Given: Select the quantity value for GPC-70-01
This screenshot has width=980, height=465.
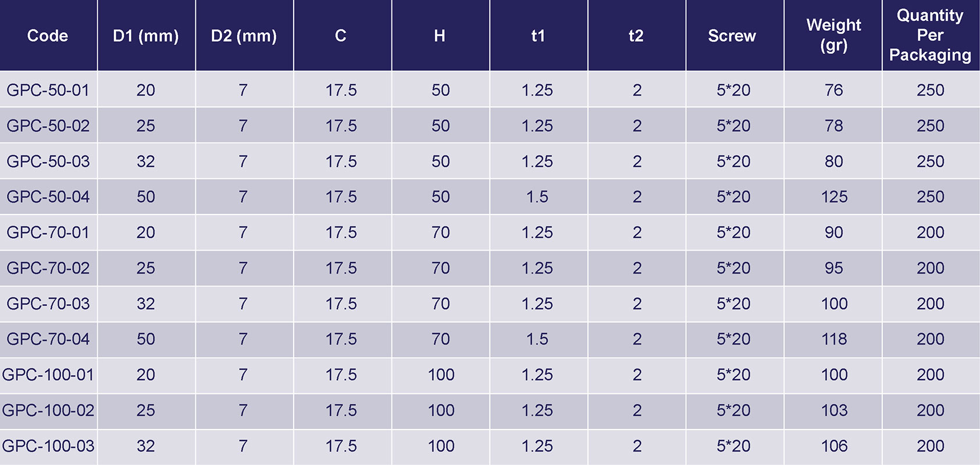Looking at the screenshot, I should coord(930,233).
